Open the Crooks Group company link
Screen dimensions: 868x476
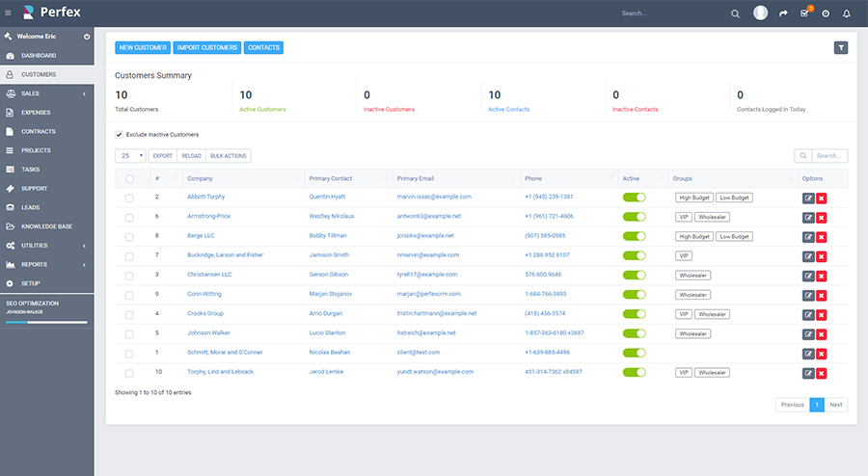[x=205, y=313]
